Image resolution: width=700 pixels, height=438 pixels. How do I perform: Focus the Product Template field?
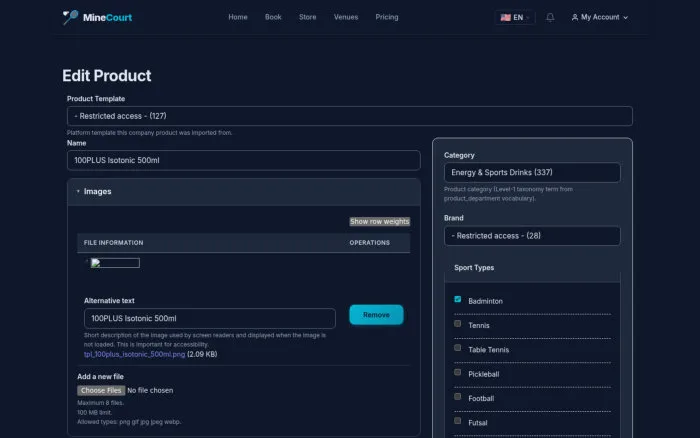(x=350, y=116)
